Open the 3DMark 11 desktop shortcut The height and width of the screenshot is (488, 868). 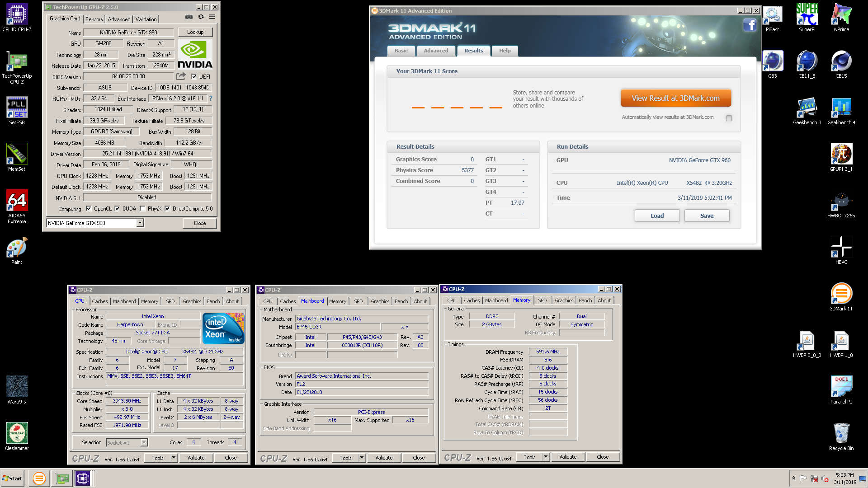841,297
